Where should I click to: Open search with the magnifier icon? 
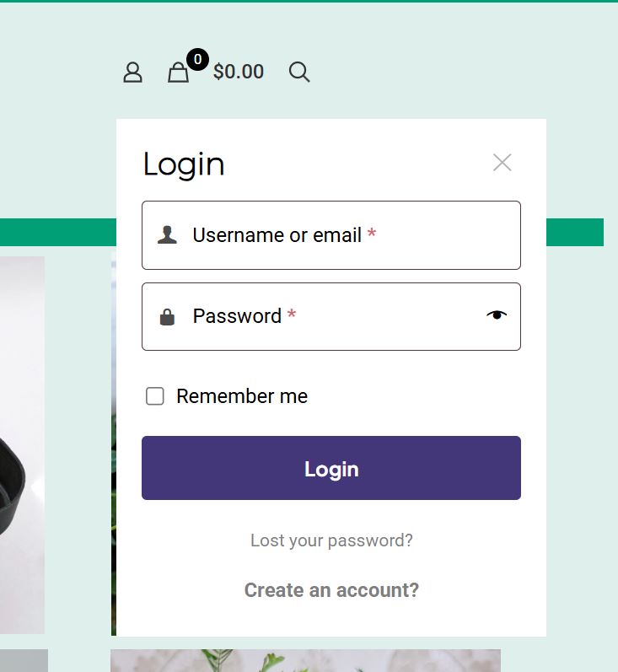point(299,73)
